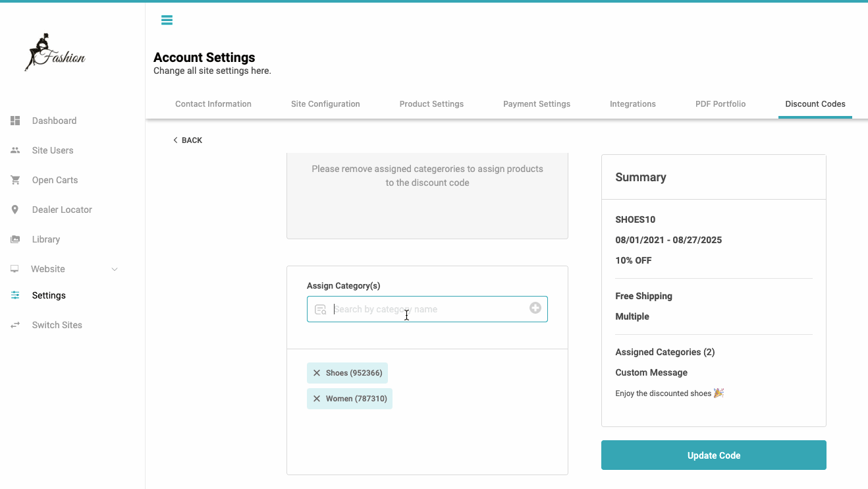Viewport: 868px width, 489px height.
Task: Expand the Website submenu chevron
Action: 115,269
